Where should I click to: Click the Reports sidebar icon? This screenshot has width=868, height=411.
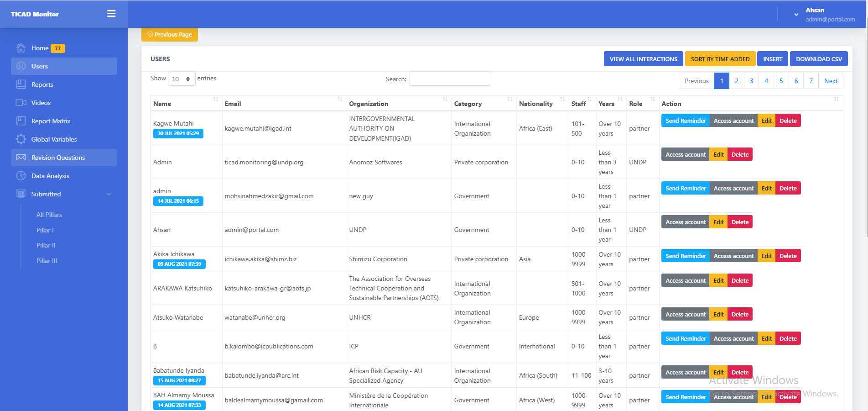point(21,84)
